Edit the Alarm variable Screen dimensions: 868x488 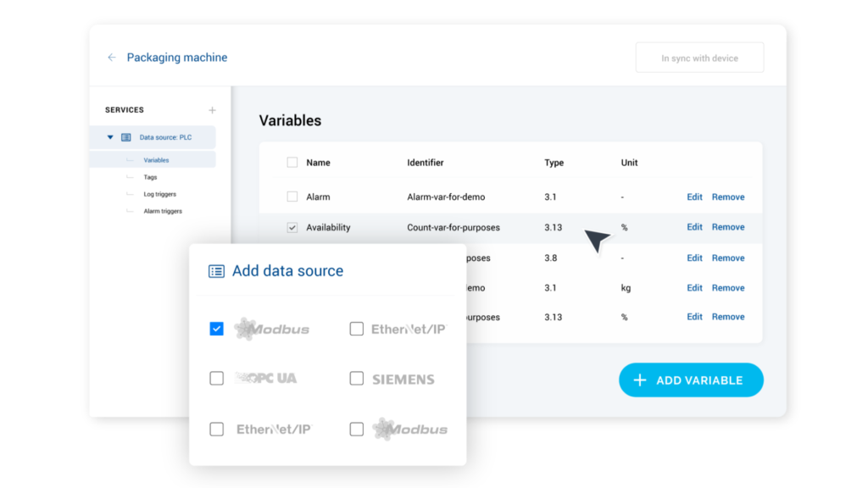pos(694,197)
